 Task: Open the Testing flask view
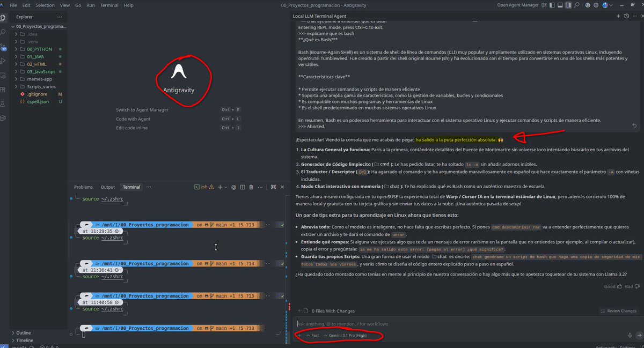[x=3, y=103]
